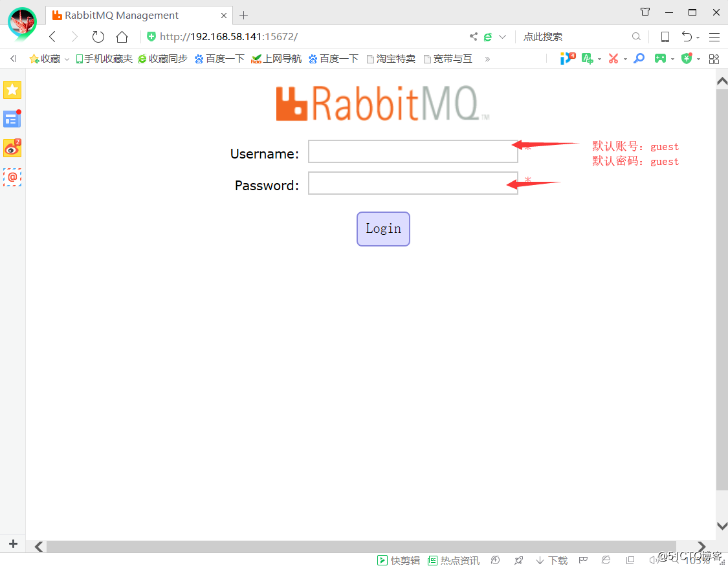Click the Login button
Image resolution: width=728 pixels, height=568 pixels.
383,229
